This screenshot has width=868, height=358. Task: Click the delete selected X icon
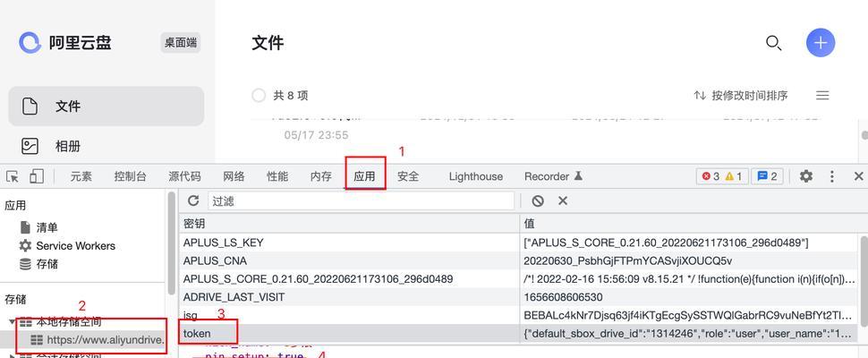click(x=563, y=200)
